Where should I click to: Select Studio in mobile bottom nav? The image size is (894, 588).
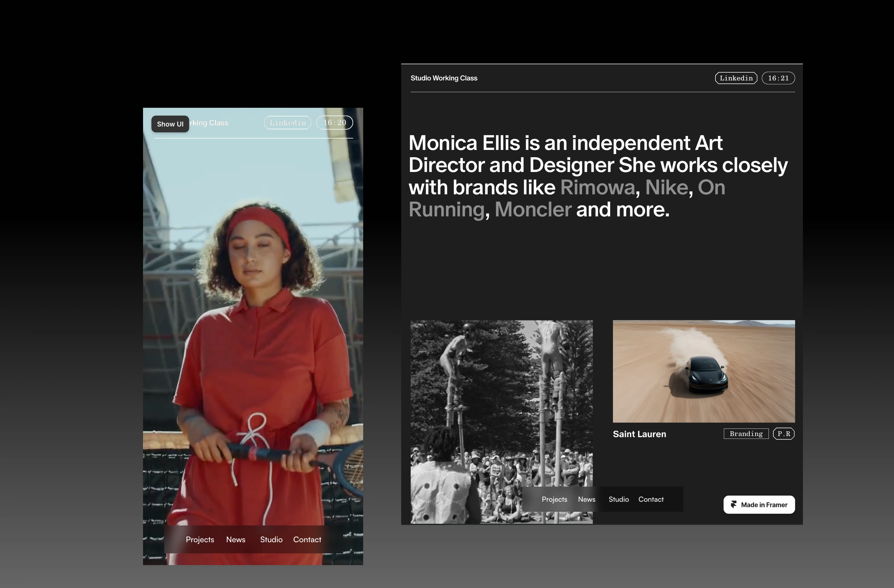tap(271, 540)
